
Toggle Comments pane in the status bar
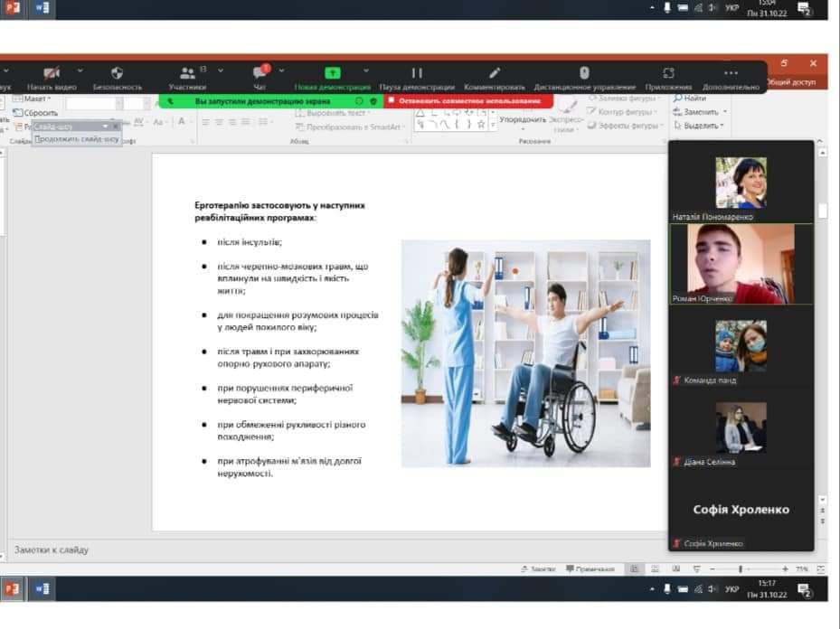point(590,569)
